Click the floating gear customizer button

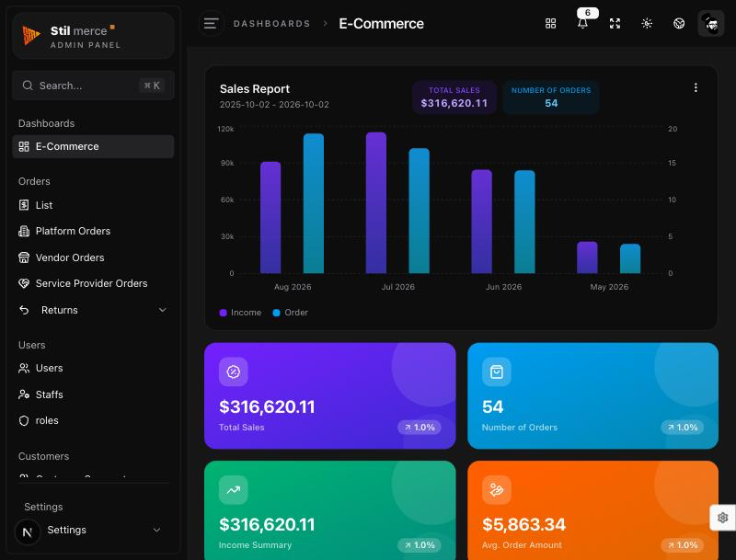[x=722, y=518]
